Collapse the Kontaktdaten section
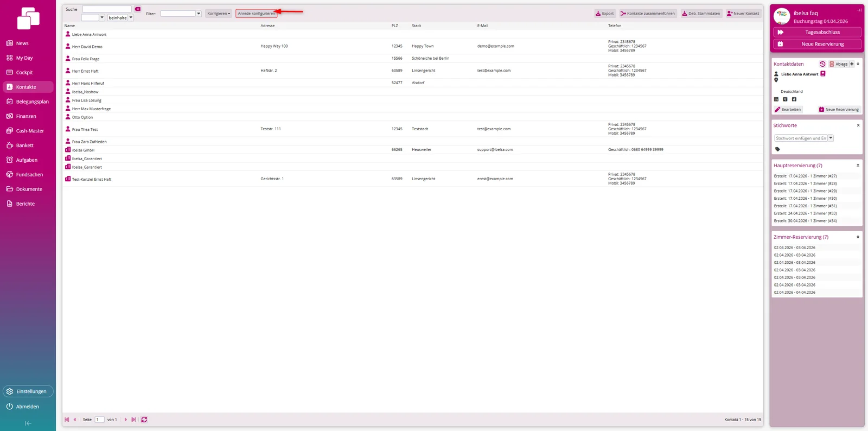 point(858,64)
